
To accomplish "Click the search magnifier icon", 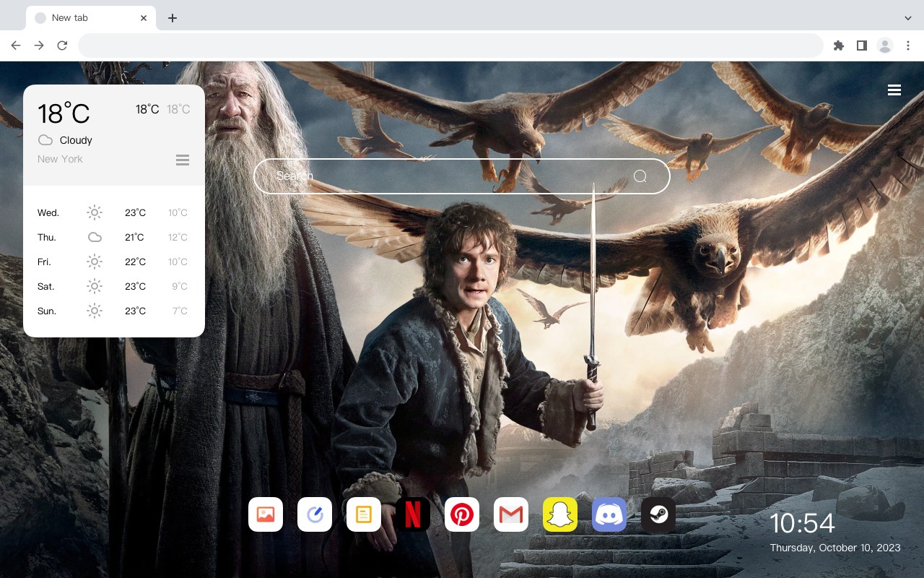I will coord(640,176).
